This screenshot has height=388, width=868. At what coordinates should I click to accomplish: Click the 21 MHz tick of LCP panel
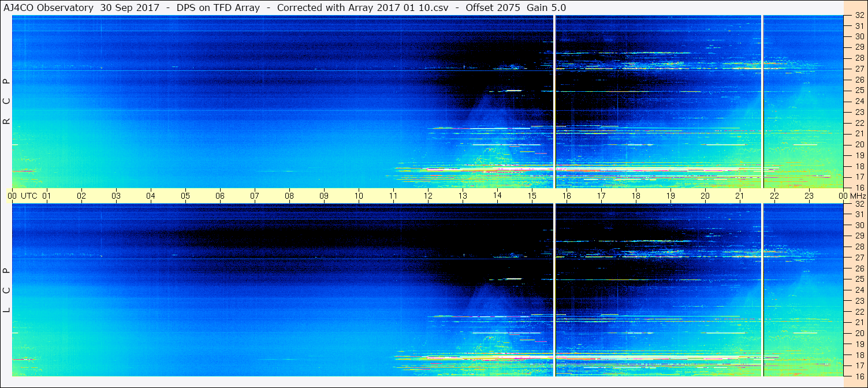(859, 322)
